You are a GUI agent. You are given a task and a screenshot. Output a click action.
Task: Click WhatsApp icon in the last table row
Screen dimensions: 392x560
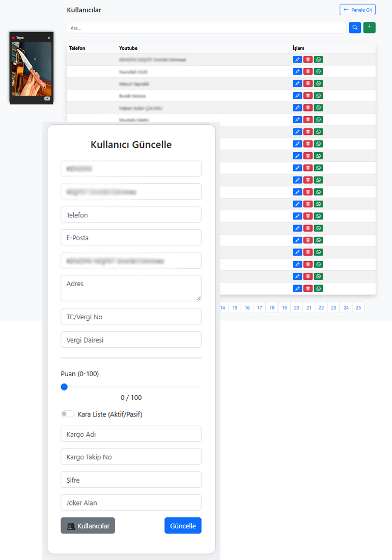[319, 289]
